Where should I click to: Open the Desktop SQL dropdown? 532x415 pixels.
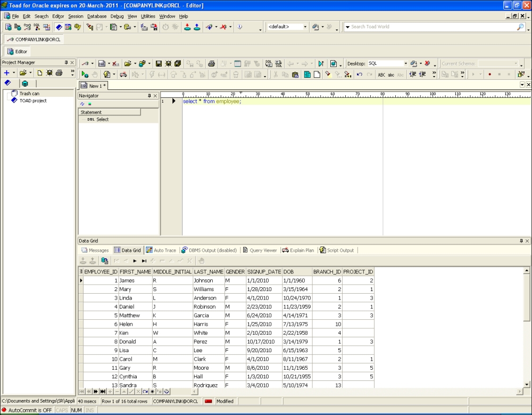pos(405,63)
